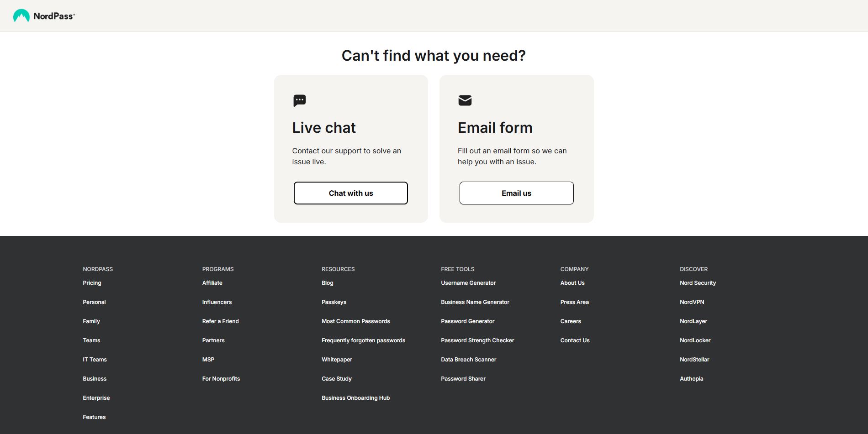Open the Business Name Generator tool
The image size is (868, 434).
pyautogui.click(x=475, y=302)
